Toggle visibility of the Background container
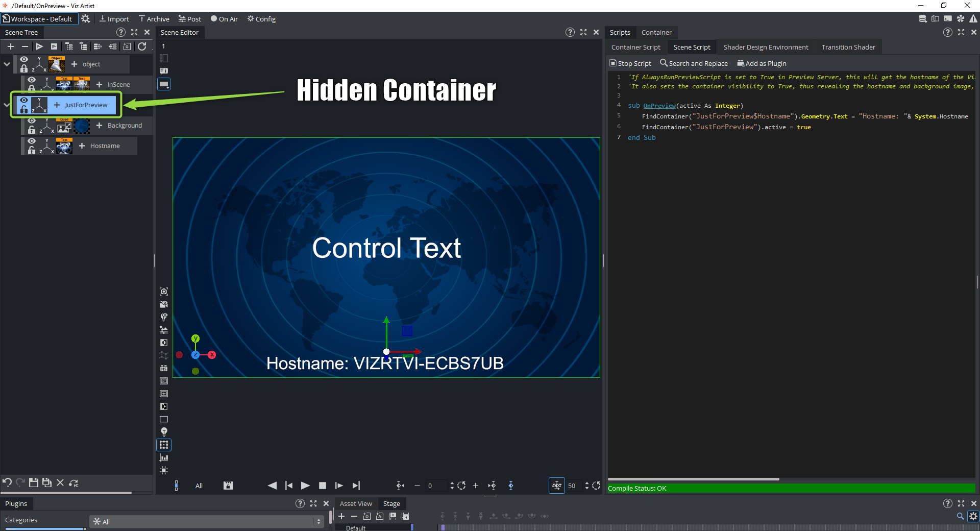 click(32, 120)
